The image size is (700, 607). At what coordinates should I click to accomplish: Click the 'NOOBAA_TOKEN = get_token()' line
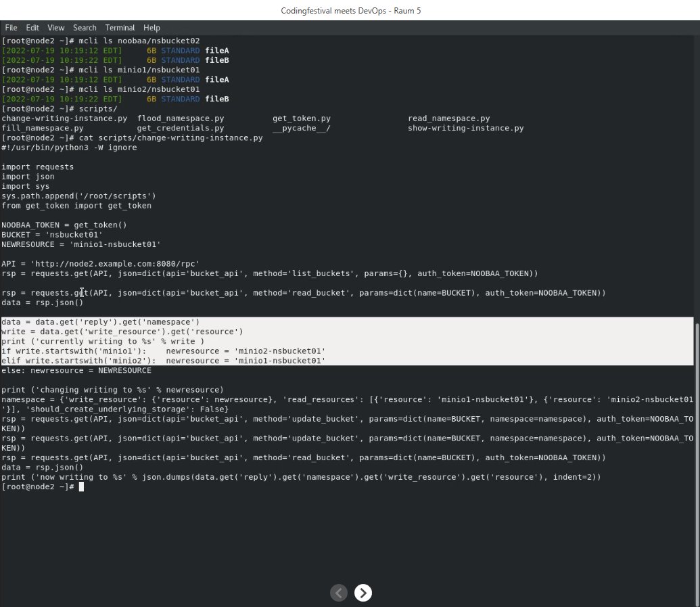[x=64, y=225]
